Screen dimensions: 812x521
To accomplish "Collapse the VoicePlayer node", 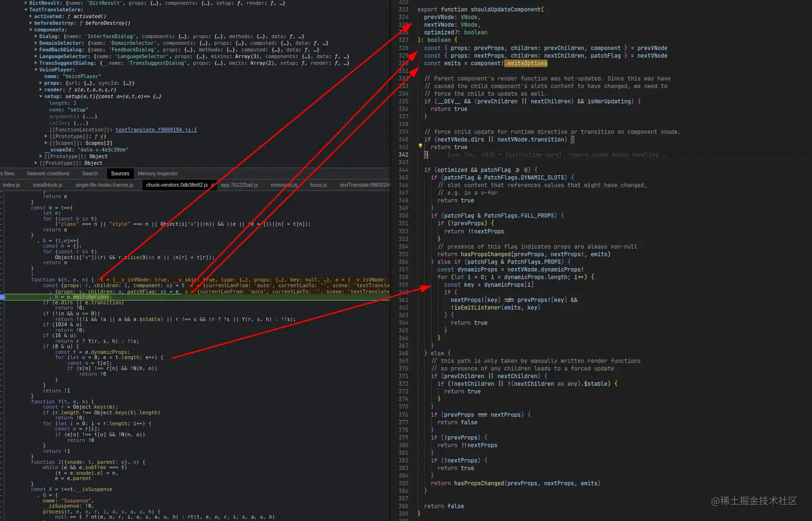I will [x=36, y=70].
